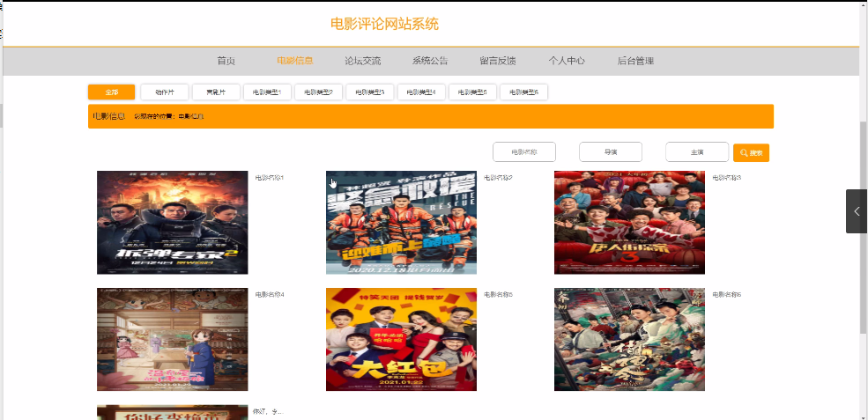Choose the 电影类型5 category filter

[472, 92]
